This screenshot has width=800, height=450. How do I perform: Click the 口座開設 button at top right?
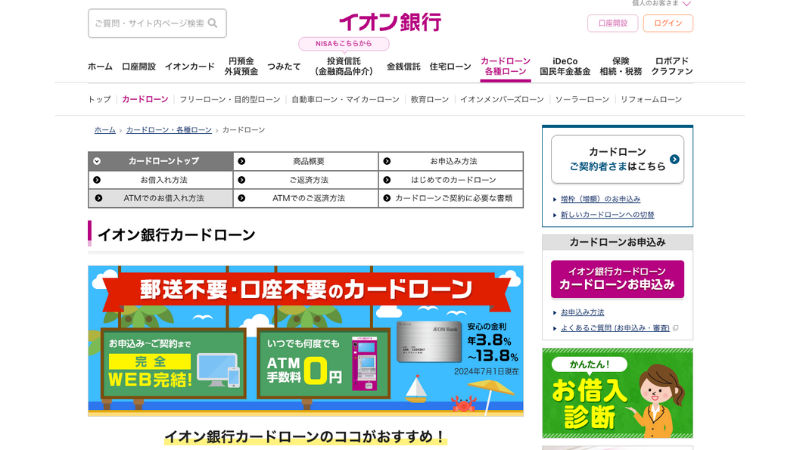tap(612, 23)
